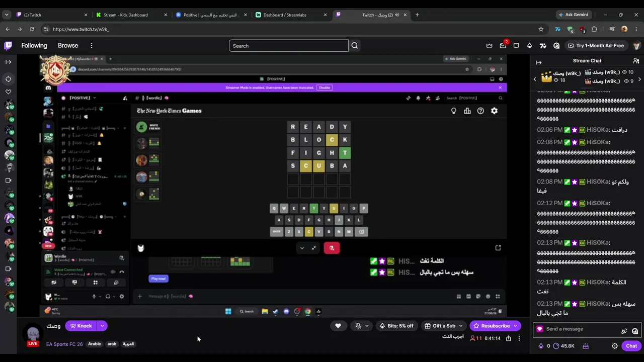Image resolution: width=644 pixels, height=362 pixels.
Task: Click the 8:41:14 stream uptime
Action: tap(493, 338)
